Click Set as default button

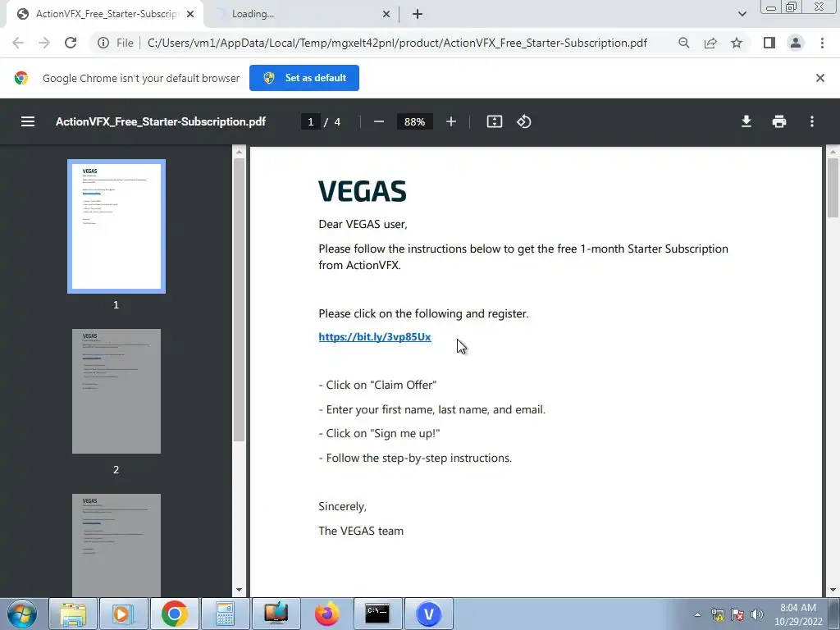click(304, 78)
